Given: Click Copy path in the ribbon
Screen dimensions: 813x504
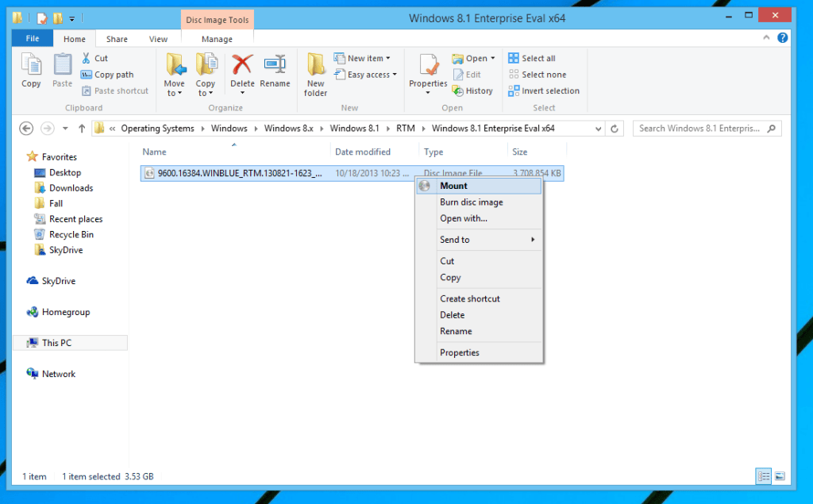Looking at the screenshot, I should (x=107, y=75).
